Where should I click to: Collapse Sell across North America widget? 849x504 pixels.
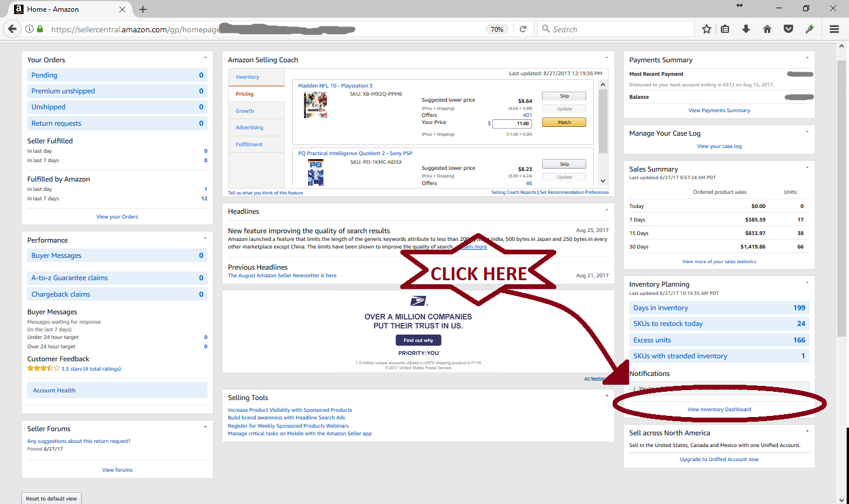pyautogui.click(x=807, y=431)
